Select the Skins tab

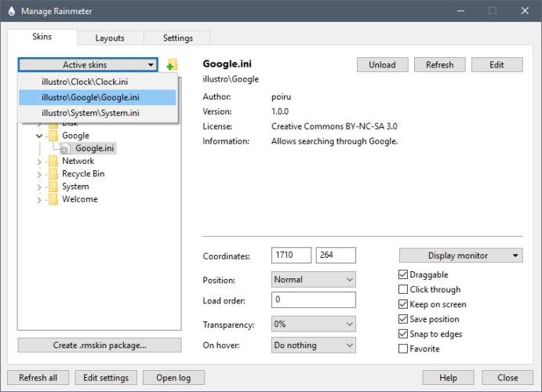pos(42,37)
